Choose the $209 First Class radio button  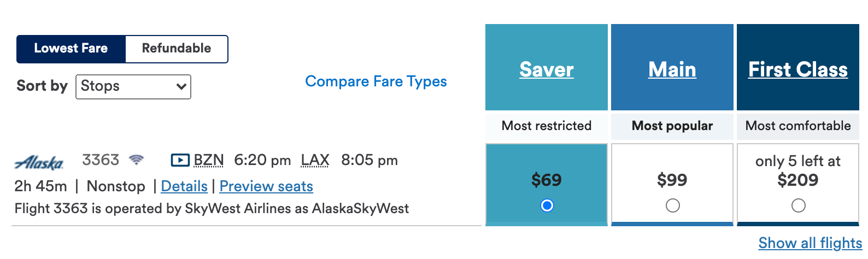click(x=798, y=205)
